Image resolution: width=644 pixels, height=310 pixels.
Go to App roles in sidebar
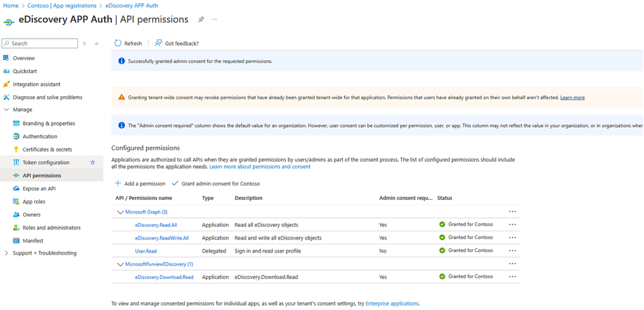pyautogui.click(x=33, y=202)
